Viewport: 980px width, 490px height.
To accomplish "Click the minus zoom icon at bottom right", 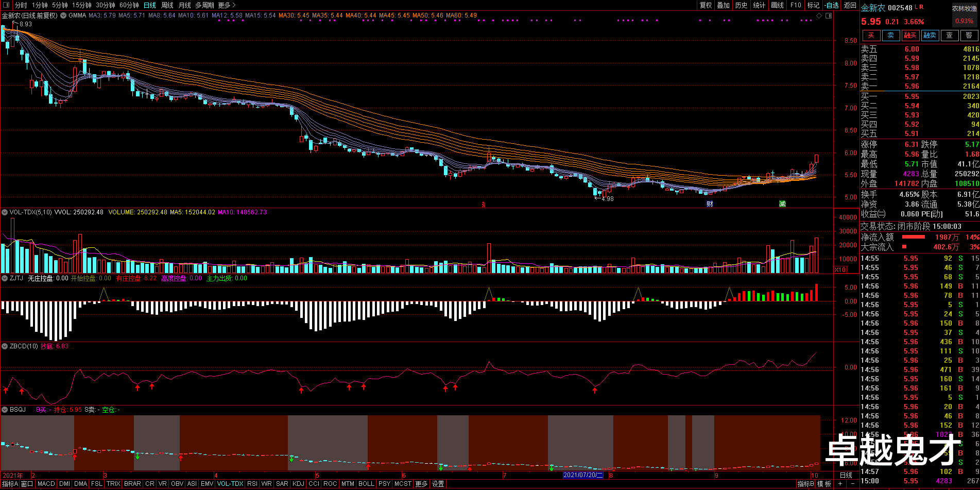I will 852,484.
